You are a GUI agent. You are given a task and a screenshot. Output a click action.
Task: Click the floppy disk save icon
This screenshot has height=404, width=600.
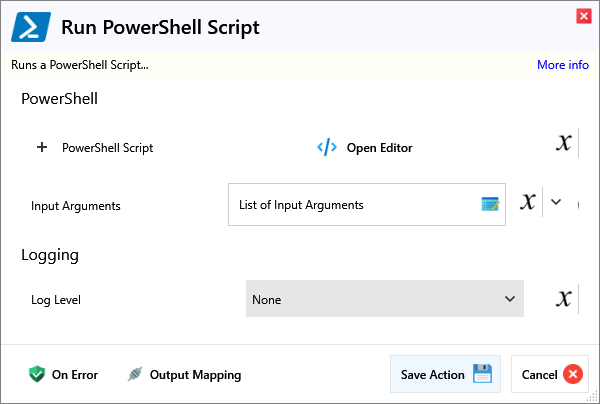tap(482, 375)
